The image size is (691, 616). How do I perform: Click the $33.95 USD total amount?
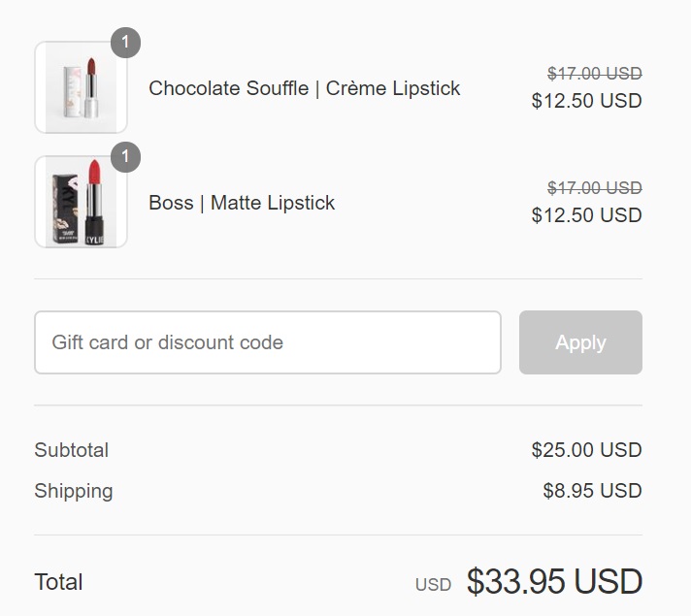pyautogui.click(x=554, y=582)
